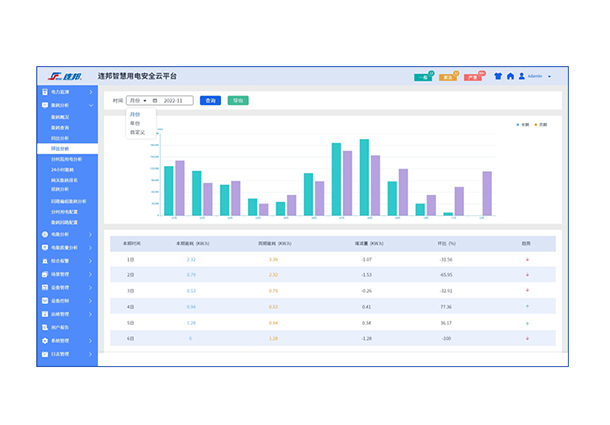
Task: Click the calendar icon in date field
Action: click(155, 100)
